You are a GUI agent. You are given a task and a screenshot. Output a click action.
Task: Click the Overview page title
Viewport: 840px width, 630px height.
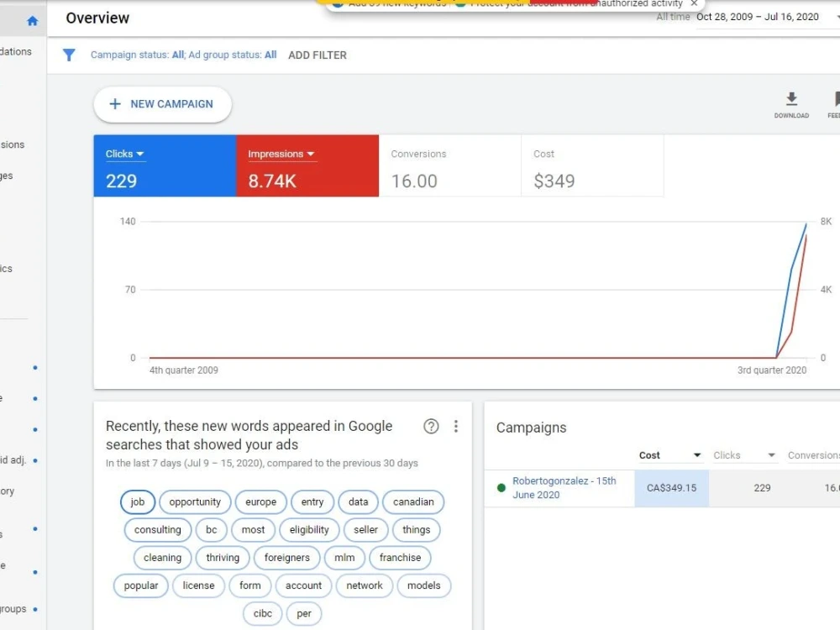point(97,18)
